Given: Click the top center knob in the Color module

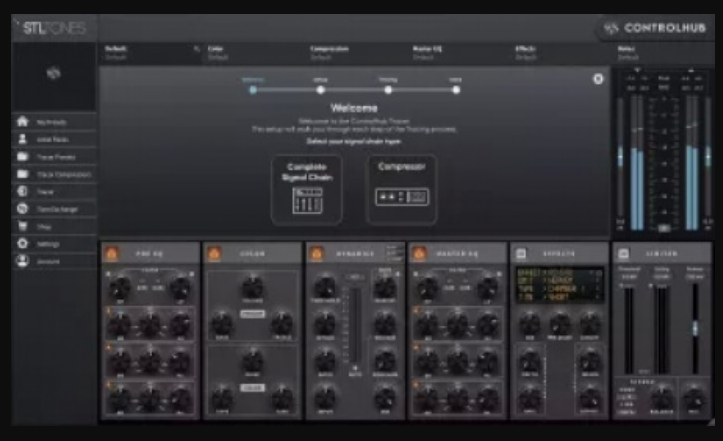Looking at the screenshot, I should coord(252,287).
